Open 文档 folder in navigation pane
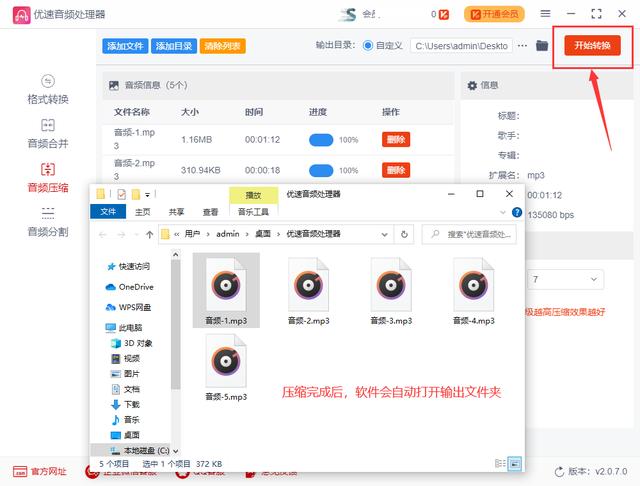 pos(126,389)
